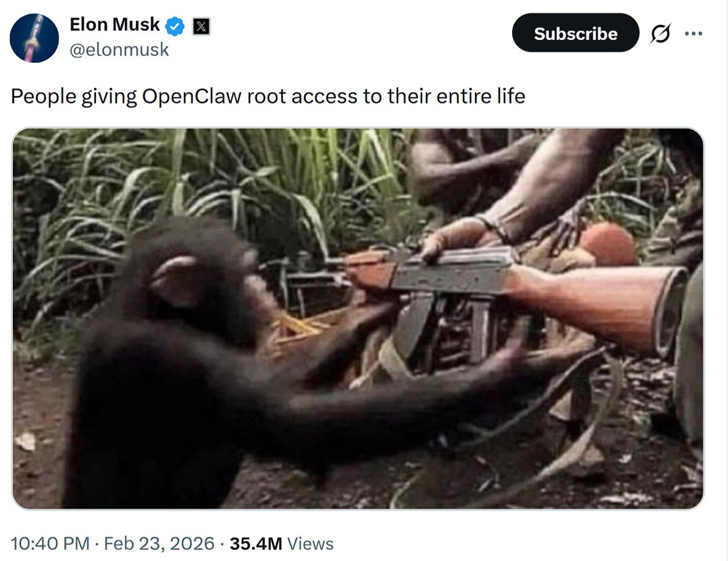Subscribe to Elon Musk's account

pos(575,33)
